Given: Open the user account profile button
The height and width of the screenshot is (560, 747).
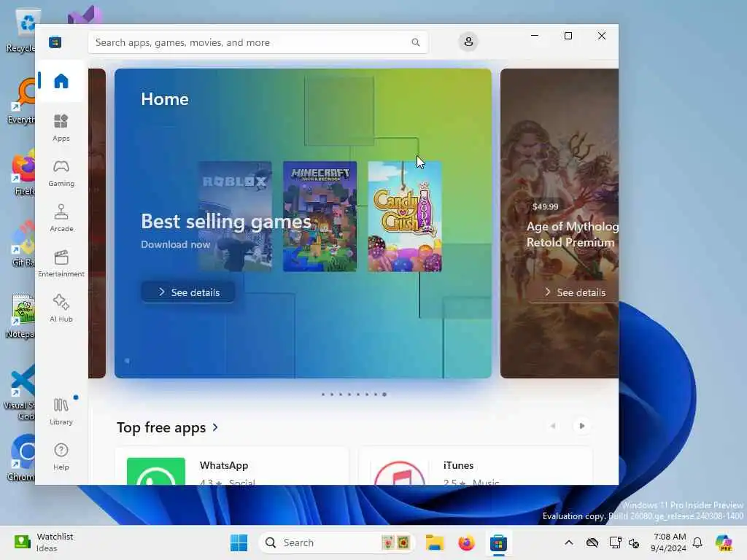Looking at the screenshot, I should tap(468, 42).
